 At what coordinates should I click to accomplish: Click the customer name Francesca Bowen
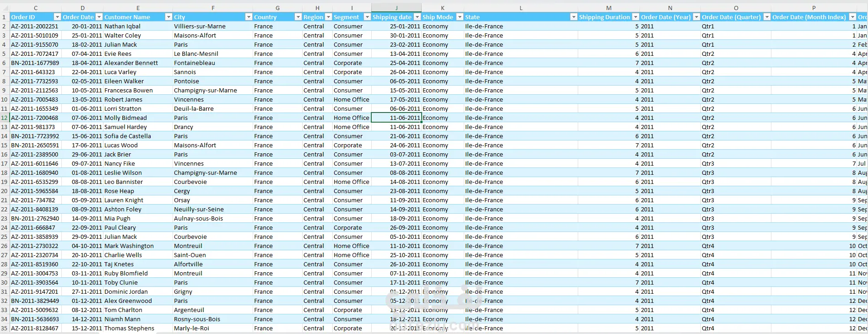(129, 90)
